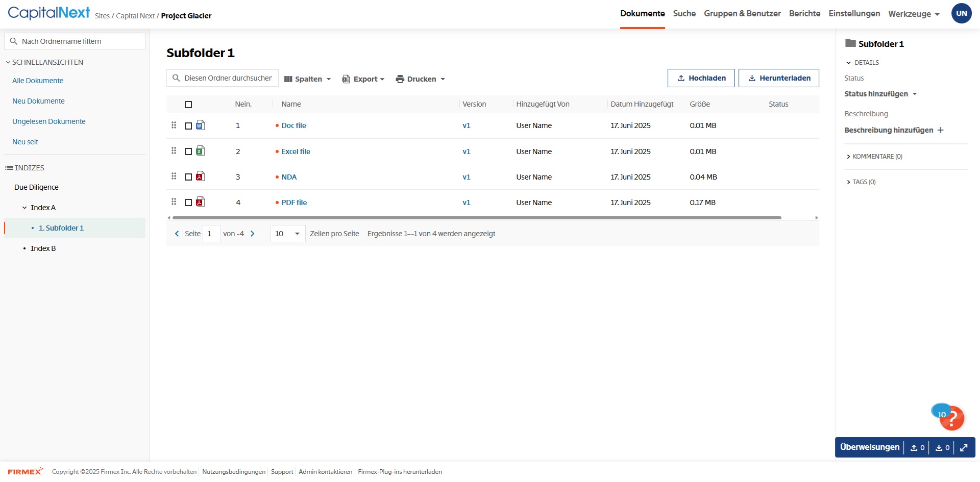This screenshot has height=482, width=980.
Task: Grab the drag handle of Excel file row
Action: point(174,150)
